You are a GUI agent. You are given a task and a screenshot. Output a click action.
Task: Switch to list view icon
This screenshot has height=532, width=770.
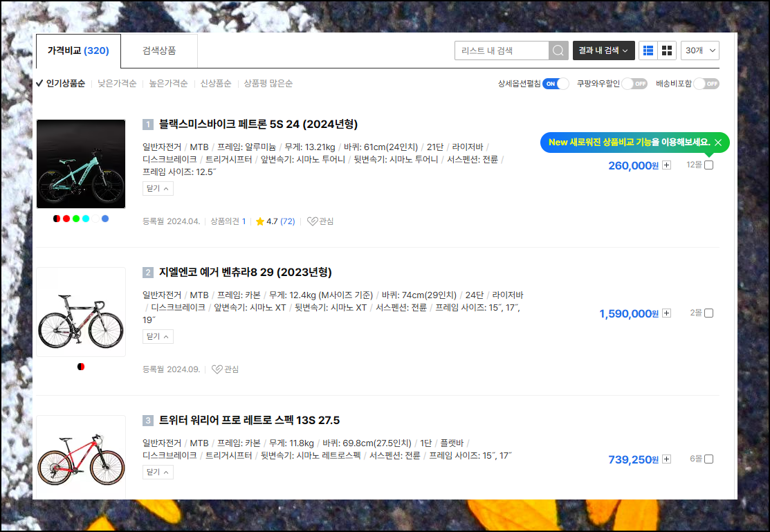pyautogui.click(x=648, y=51)
